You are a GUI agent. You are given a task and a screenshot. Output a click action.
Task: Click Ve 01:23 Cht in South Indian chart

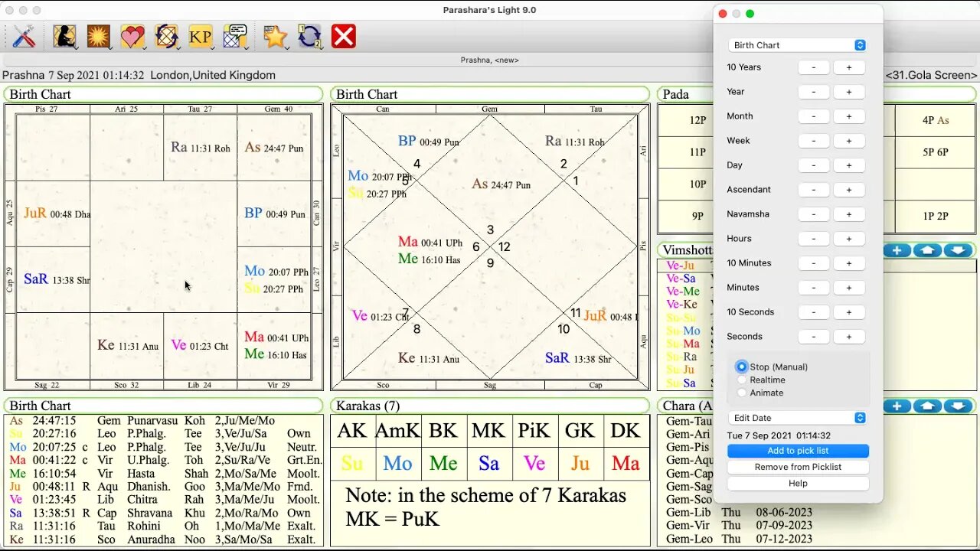point(199,345)
